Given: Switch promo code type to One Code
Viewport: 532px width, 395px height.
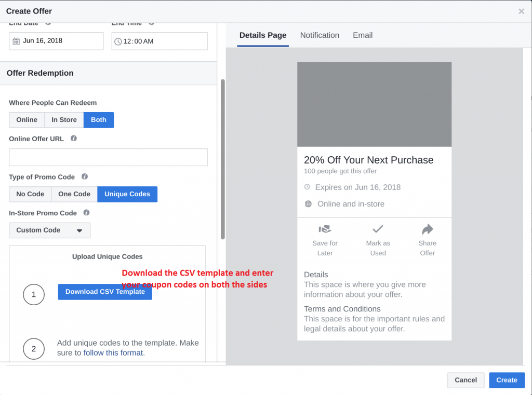Looking at the screenshot, I should click(74, 194).
